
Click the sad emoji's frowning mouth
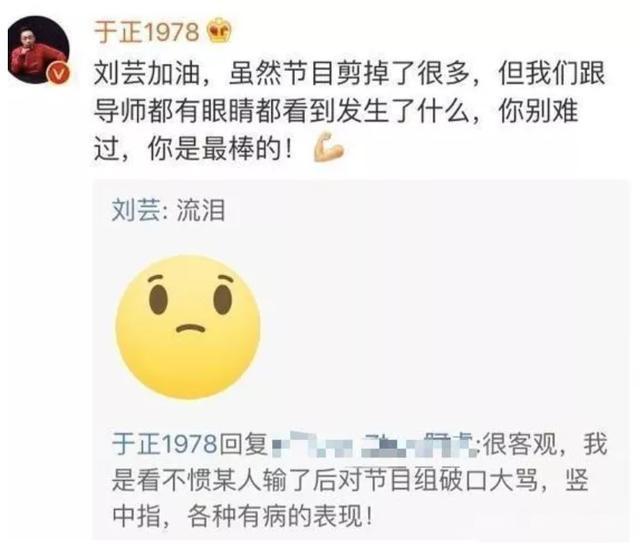tap(190, 329)
